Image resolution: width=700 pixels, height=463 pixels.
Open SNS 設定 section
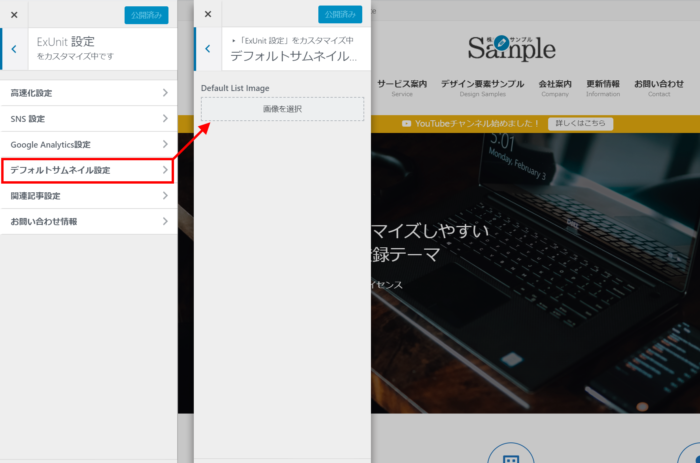point(89,119)
